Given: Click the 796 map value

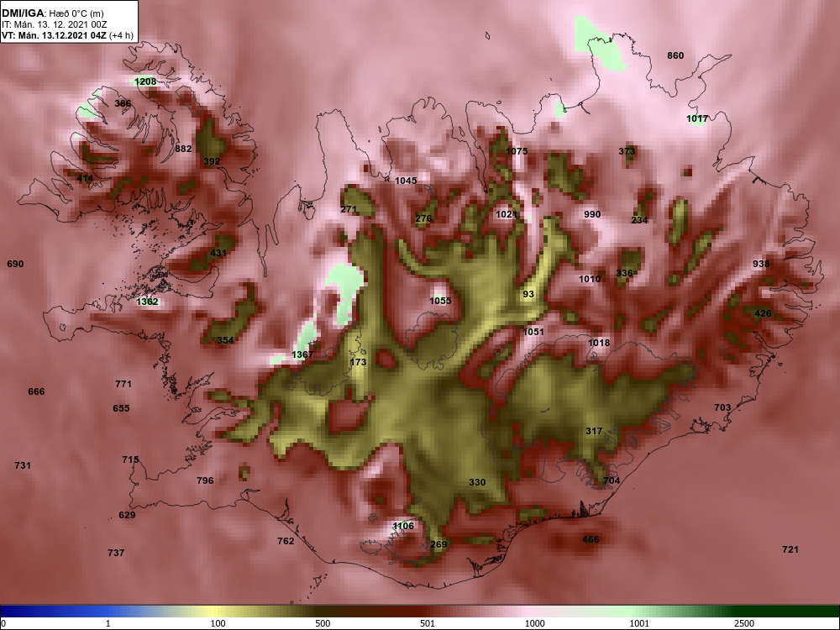Looking at the screenshot, I should coord(205,480).
